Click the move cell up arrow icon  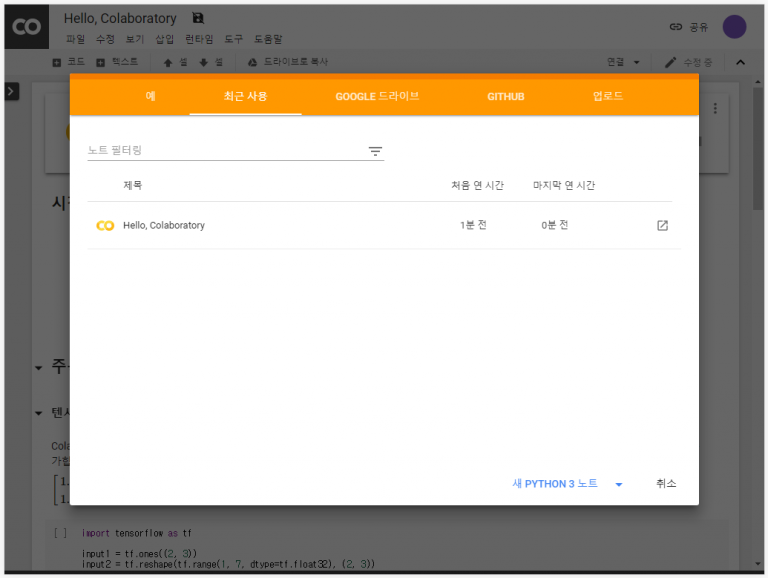168,62
